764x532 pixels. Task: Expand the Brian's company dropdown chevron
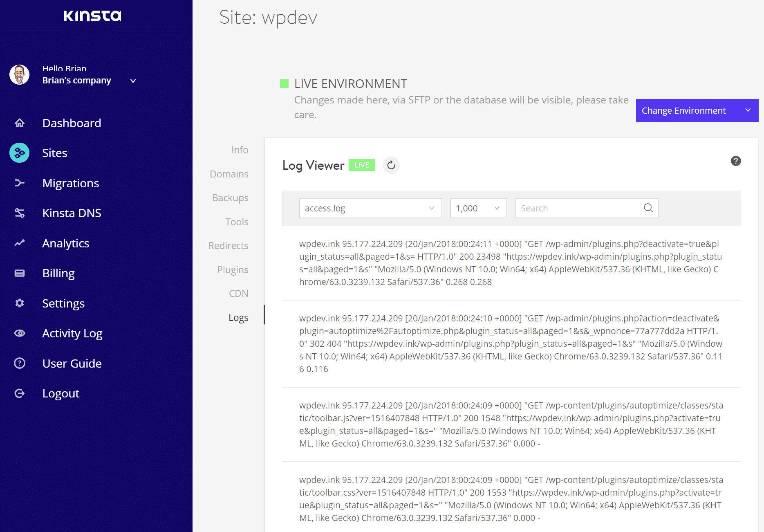[x=133, y=81]
